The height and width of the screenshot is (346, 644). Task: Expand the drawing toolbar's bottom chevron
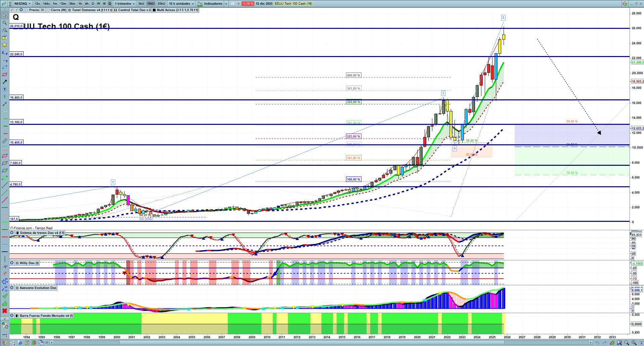[5, 318]
